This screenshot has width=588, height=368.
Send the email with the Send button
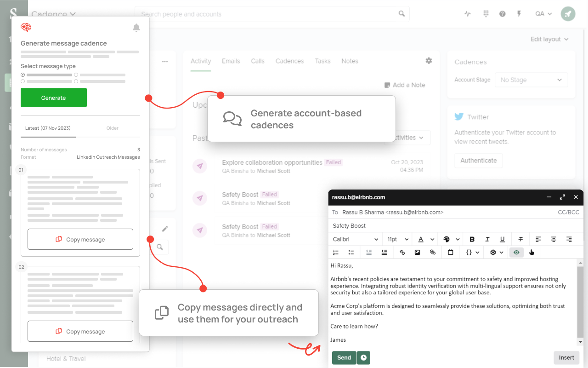click(x=344, y=357)
